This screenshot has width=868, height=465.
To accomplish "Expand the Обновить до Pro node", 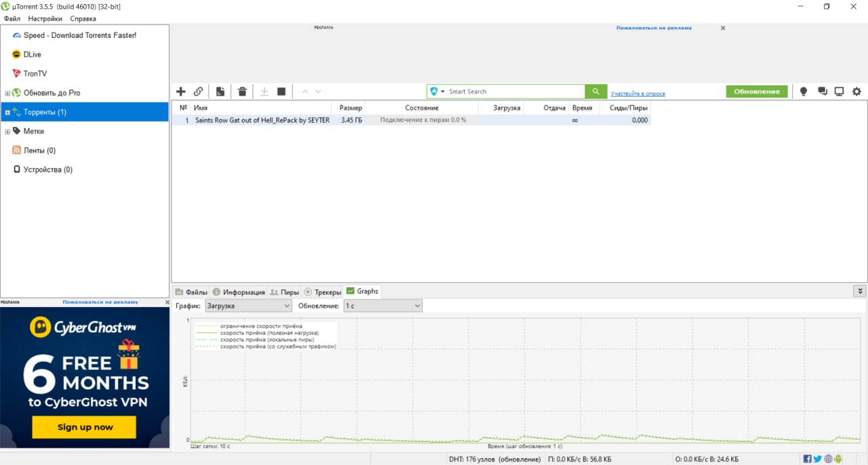I will click(x=7, y=93).
